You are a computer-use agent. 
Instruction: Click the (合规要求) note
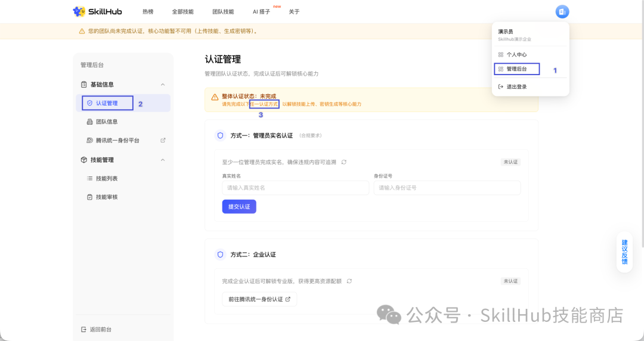click(x=310, y=135)
